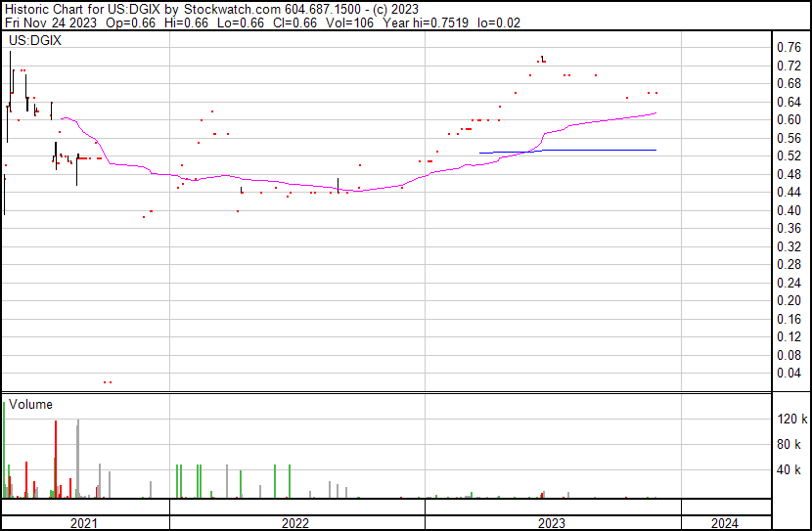Click the 0.04 price axis label
The image size is (812, 531).
click(789, 373)
